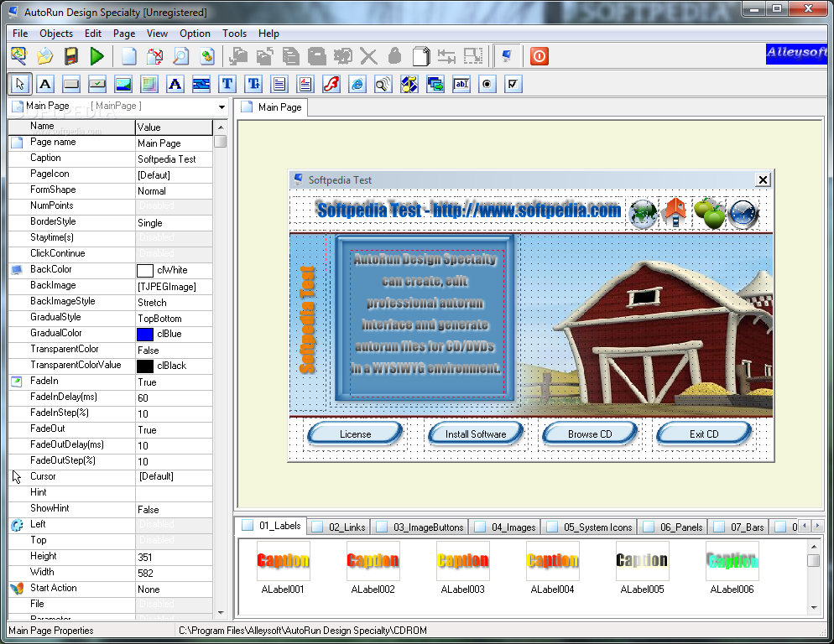Image resolution: width=834 pixels, height=644 pixels.
Task: Click the Save project floppy icon
Action: [71, 56]
